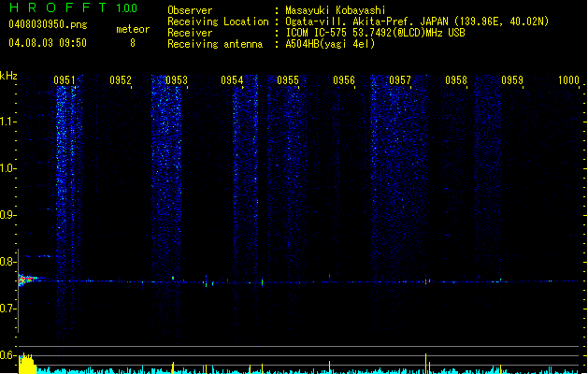This screenshot has height=374, width=588.
Task: Select the file name 0408030950.png
Action: click(48, 24)
